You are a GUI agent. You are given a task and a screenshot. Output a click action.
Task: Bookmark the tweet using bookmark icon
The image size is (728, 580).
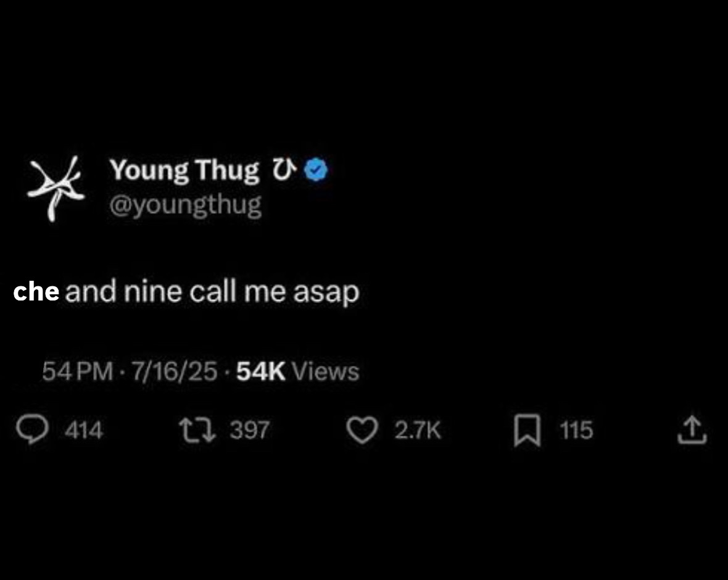(527, 431)
